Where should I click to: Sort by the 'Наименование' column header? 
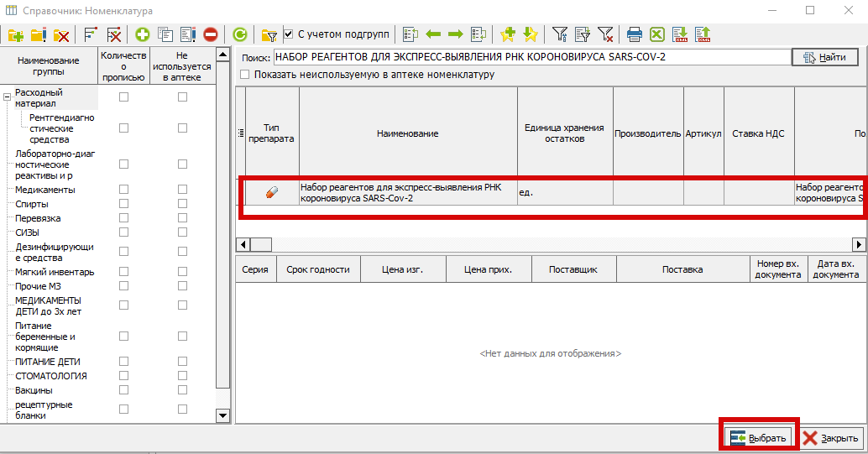coord(407,133)
